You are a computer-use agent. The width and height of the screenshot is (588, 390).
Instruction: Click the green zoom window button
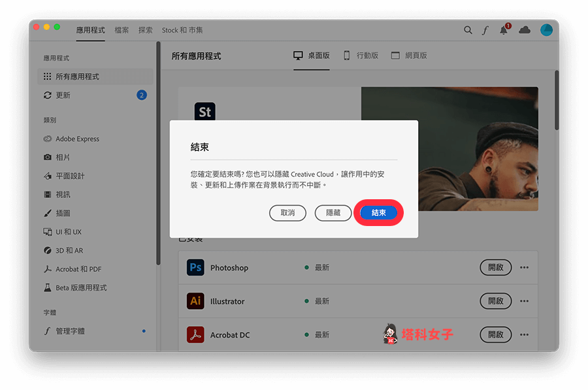coord(57,27)
